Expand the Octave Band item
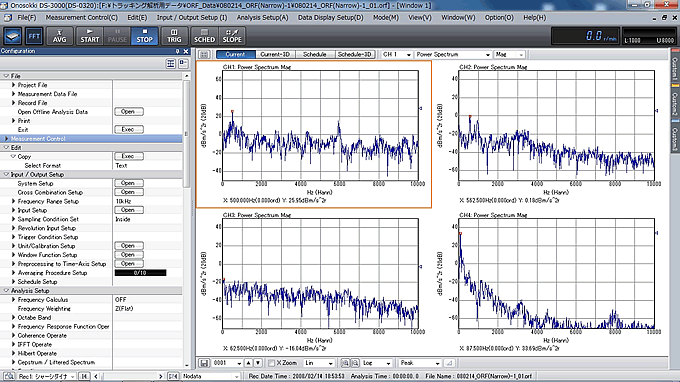The width and height of the screenshot is (680, 382). [13, 317]
